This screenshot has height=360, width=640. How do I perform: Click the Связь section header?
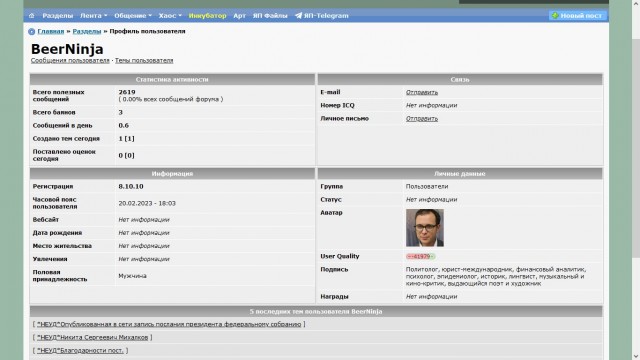tap(460, 79)
